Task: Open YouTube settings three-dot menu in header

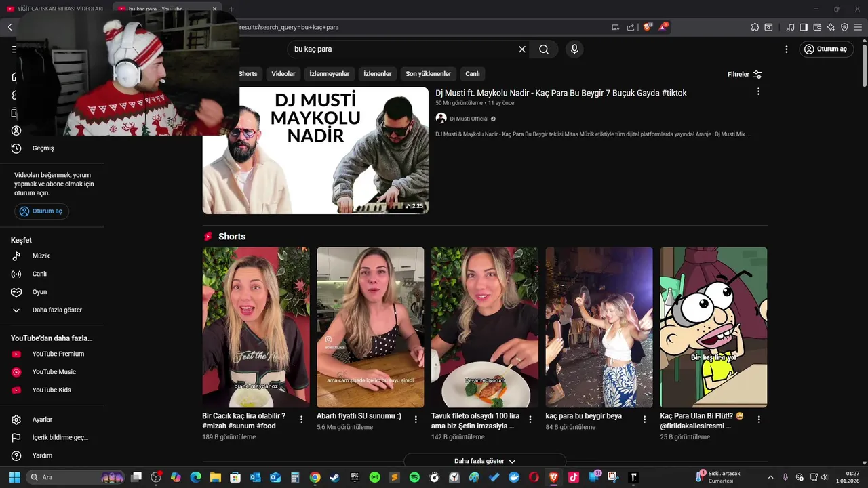Action: pyautogui.click(x=787, y=49)
